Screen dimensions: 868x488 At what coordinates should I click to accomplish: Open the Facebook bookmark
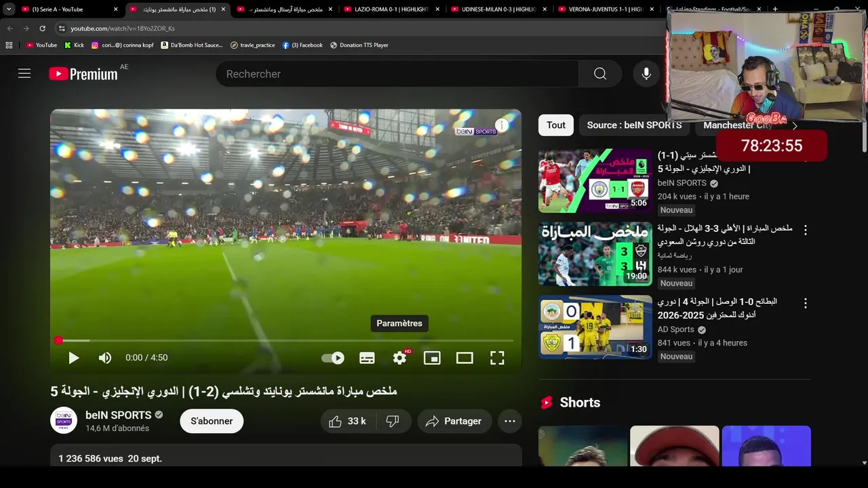coord(302,45)
